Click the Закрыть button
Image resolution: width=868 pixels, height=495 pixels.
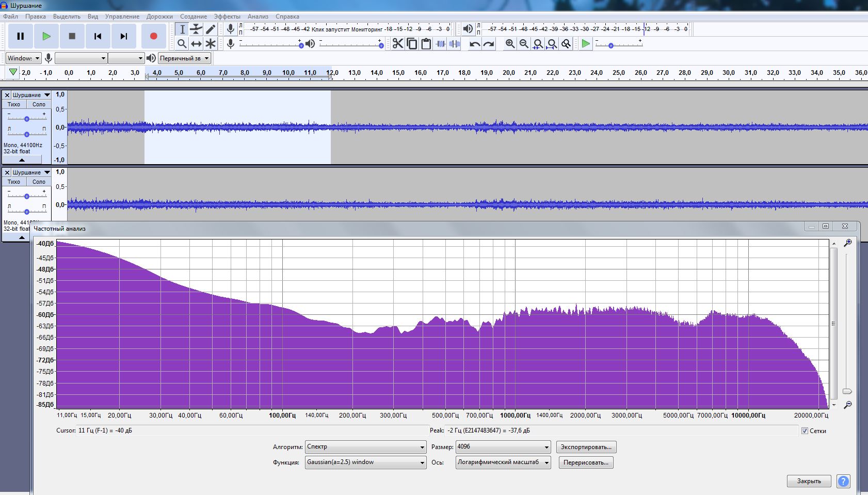pos(809,481)
